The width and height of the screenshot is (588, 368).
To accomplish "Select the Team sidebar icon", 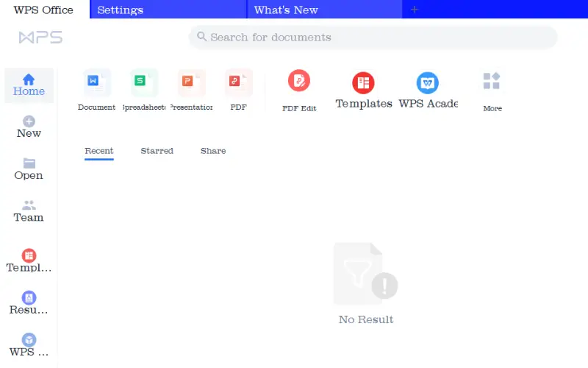I will (x=29, y=205).
